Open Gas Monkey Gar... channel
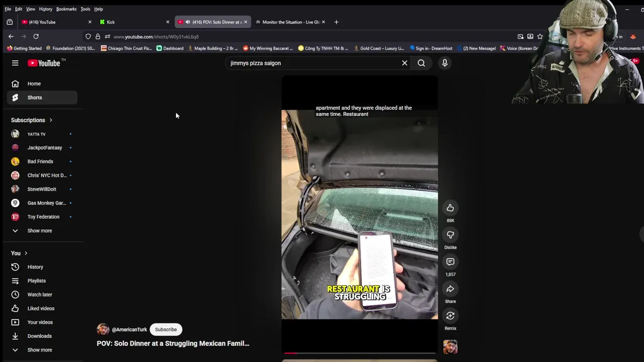Viewport: 644px width, 362px height. click(x=42, y=203)
